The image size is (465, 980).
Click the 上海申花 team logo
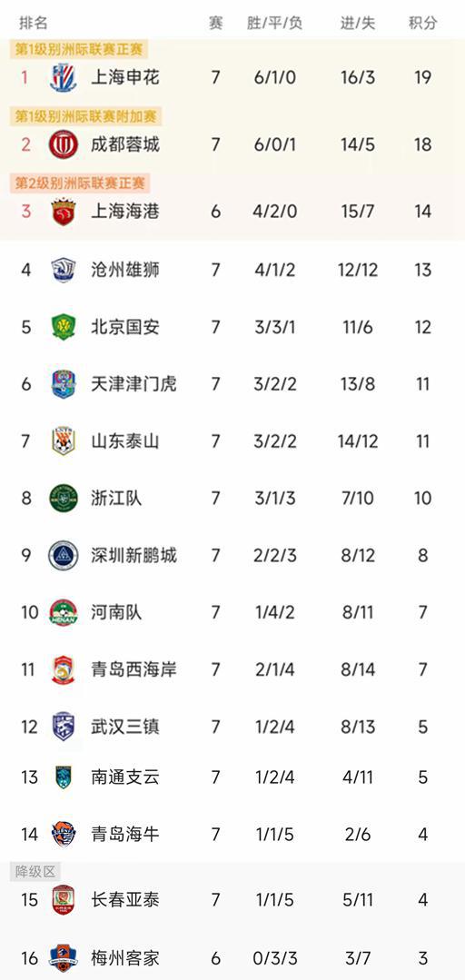pos(64,77)
